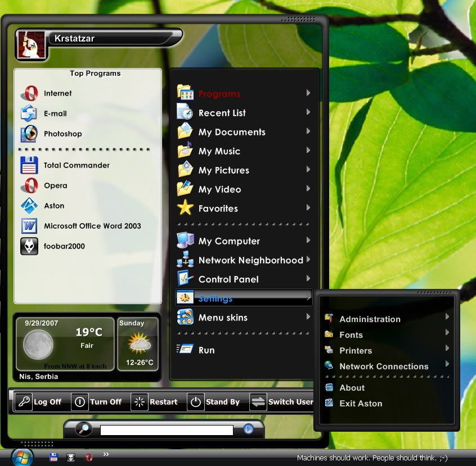The image size is (476, 466).
Task: Launch the Total Commander floppy disk icon
Action: [29, 165]
